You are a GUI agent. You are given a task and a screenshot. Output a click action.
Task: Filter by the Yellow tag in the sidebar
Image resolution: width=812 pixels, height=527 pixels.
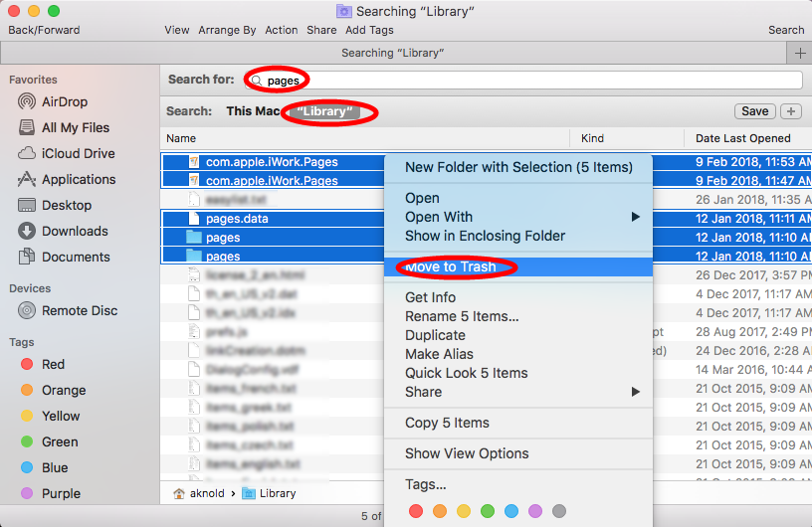tap(27, 416)
